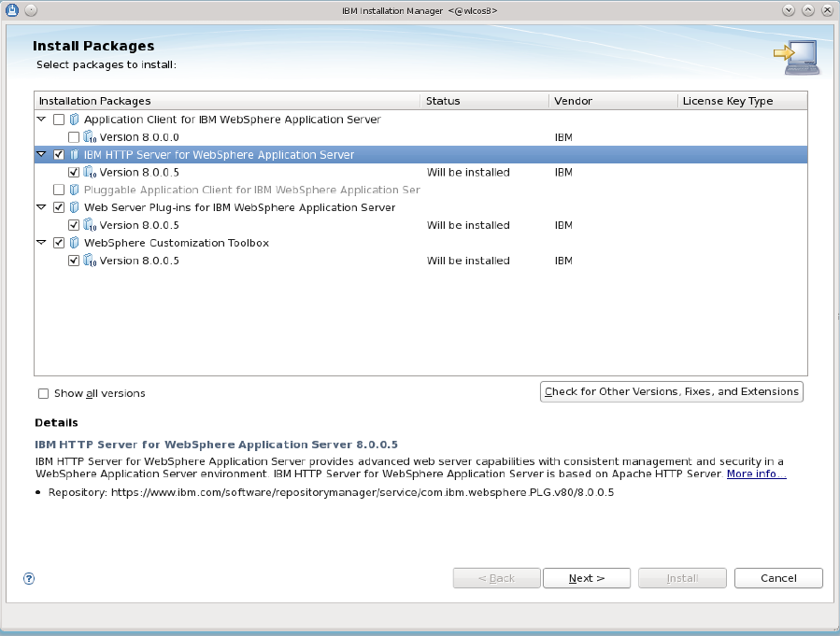The image size is (840, 636).
Task: Click Details heading IBM HTTP Server 8.0.0.5
Action: 217,445
